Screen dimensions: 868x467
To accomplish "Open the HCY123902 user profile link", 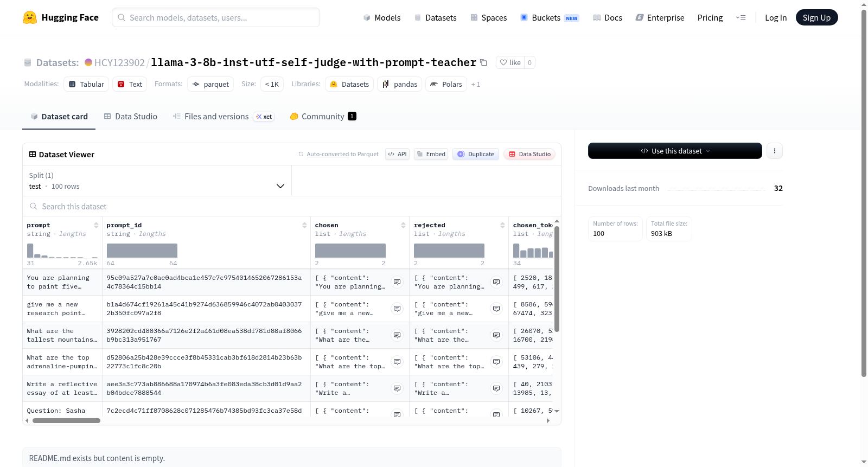I will coord(119,62).
